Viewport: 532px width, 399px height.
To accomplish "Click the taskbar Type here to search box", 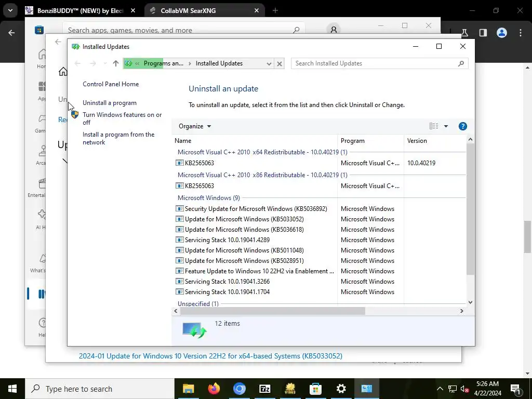I will 100,389.
